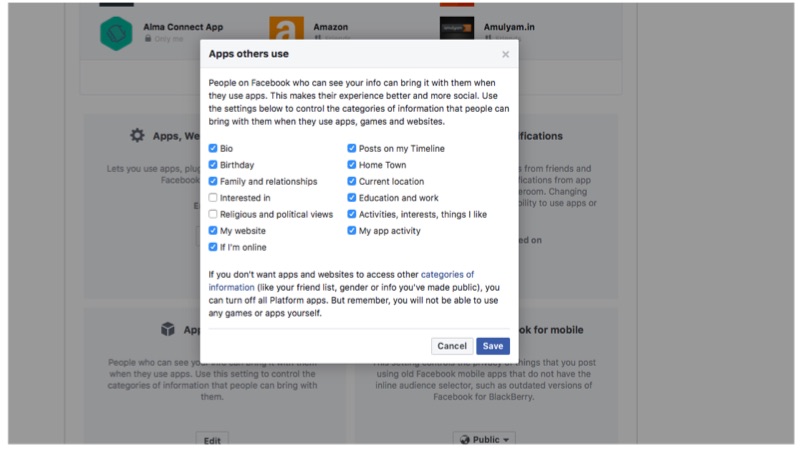Screen dimensions: 801x449
Task: Close the Apps others use dialog
Action: pos(505,54)
